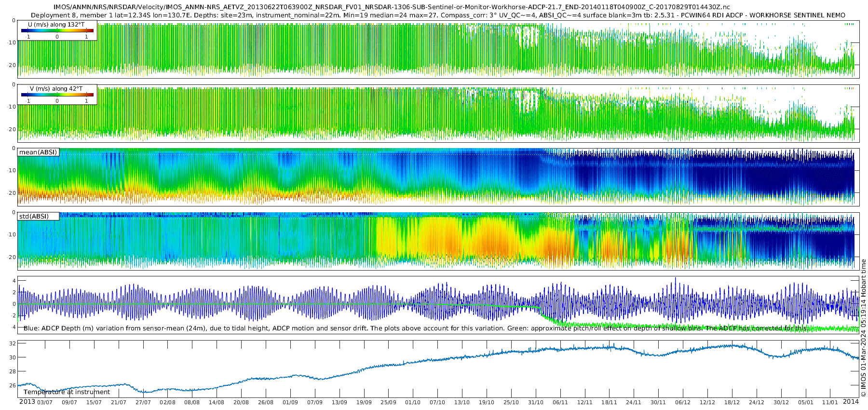Click the 14/08 date tick label

[217, 402]
